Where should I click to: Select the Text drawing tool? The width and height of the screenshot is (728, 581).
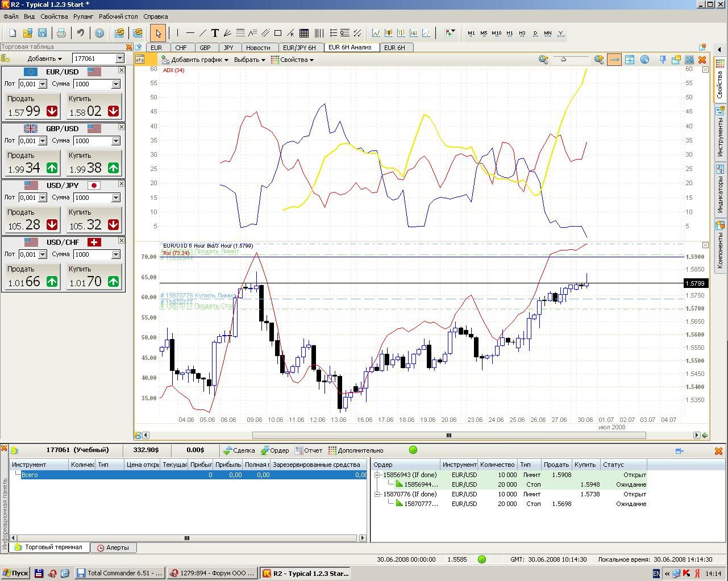215,33
